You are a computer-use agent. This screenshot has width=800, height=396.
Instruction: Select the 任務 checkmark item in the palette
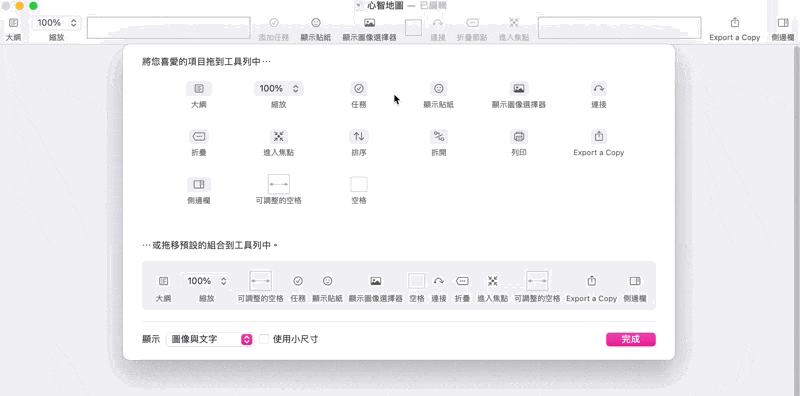tap(359, 89)
